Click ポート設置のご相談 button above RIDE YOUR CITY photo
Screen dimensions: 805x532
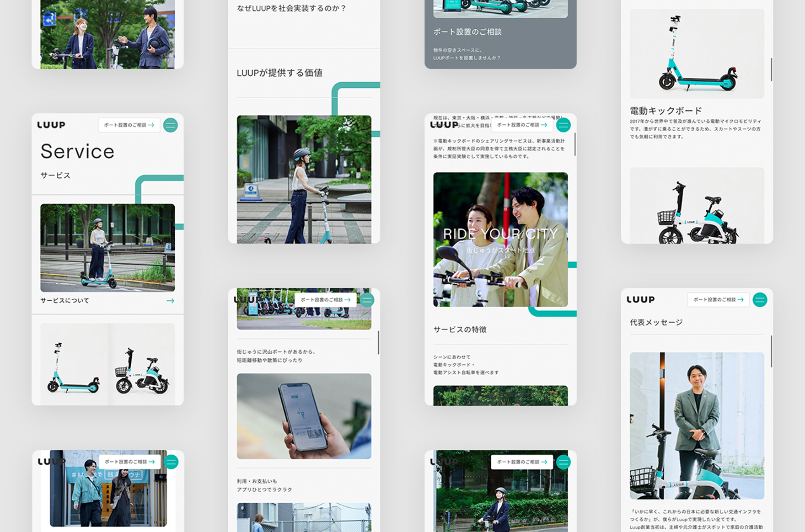pos(522,125)
